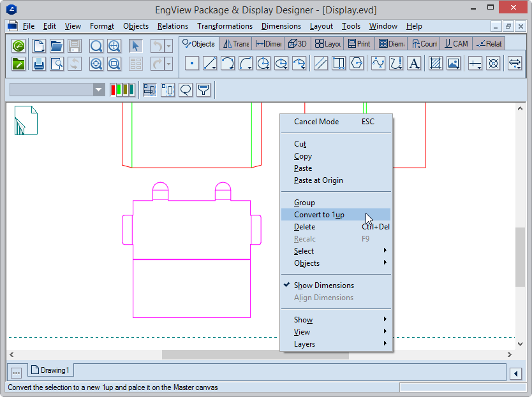
Task: Select the arrow pointer selection tool
Action: coord(135,46)
